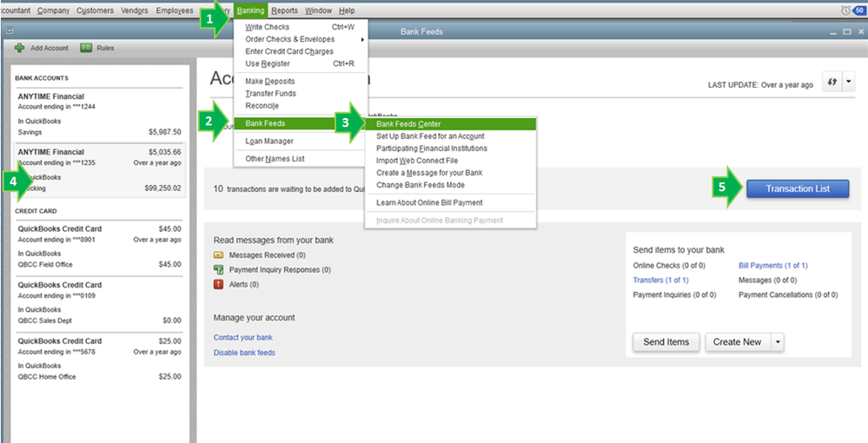Open the Window menu
Viewport: 868px width, 443px height.
[318, 10]
